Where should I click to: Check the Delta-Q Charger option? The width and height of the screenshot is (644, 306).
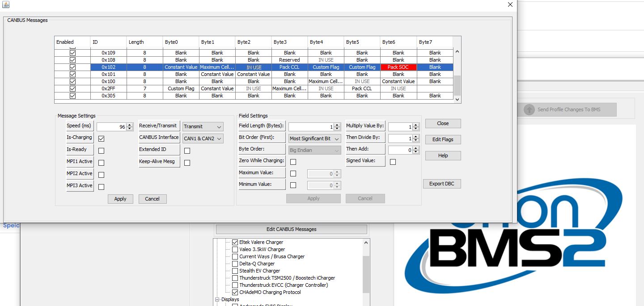click(235, 264)
